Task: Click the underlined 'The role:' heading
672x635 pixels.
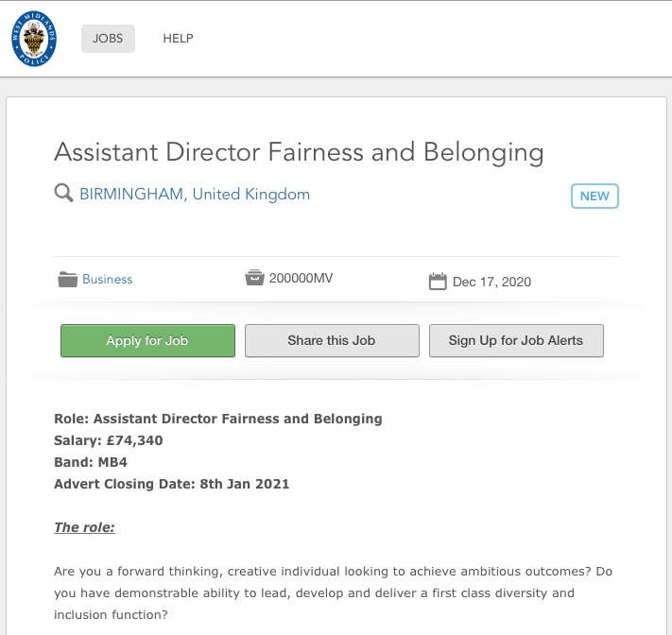Action: tap(84, 527)
